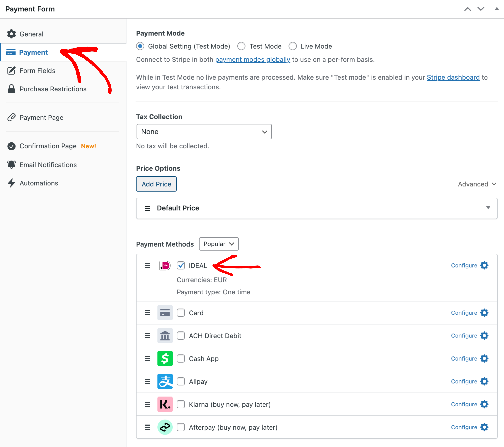Click the Alipay logo icon
Screen dimensions: 504x447
tap(165, 381)
